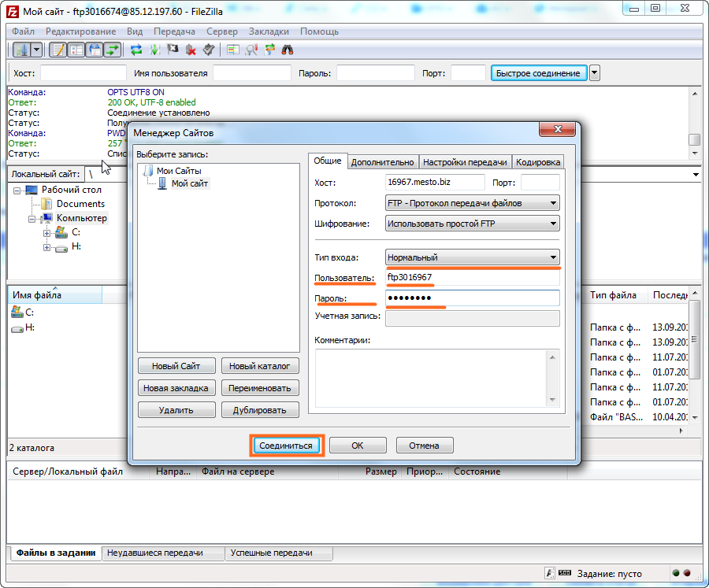709x588 pixels.
Task: Collapse 'Компьютер' tree node
Action: tap(32, 219)
